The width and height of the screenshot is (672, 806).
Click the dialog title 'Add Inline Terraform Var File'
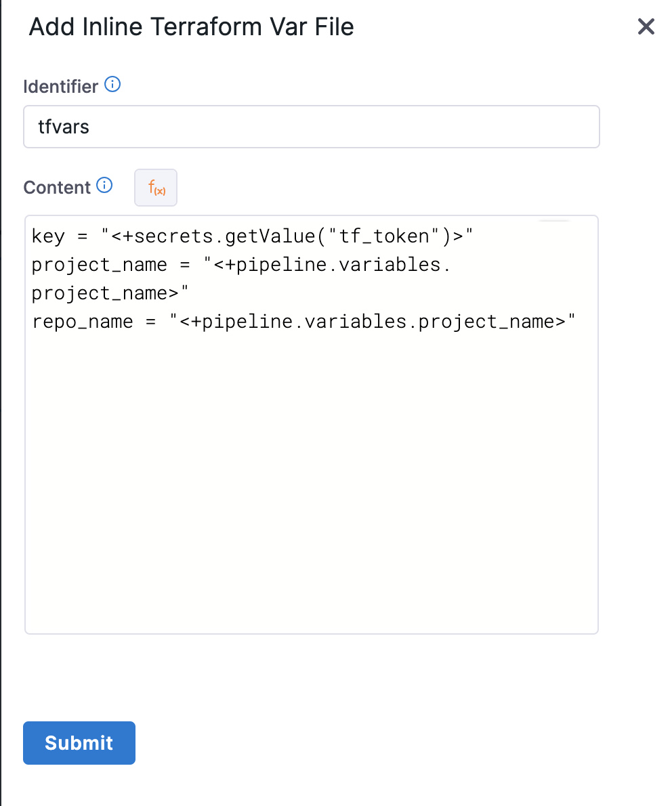191,27
